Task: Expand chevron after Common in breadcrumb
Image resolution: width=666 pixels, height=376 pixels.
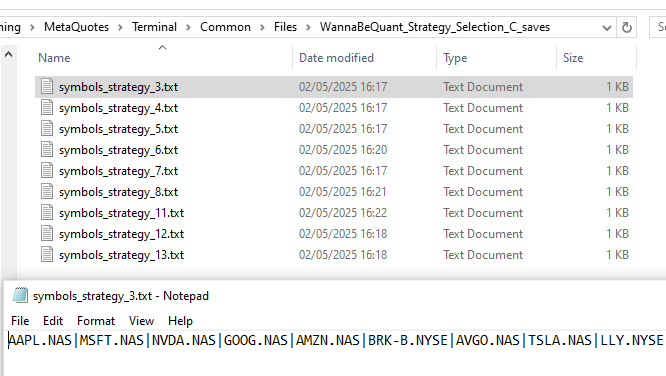Action: click(262, 28)
